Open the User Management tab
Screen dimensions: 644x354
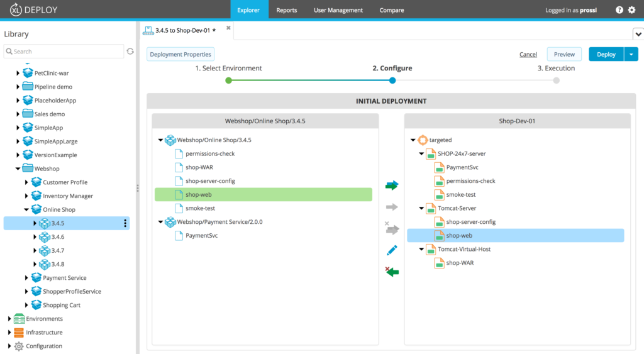pos(338,10)
